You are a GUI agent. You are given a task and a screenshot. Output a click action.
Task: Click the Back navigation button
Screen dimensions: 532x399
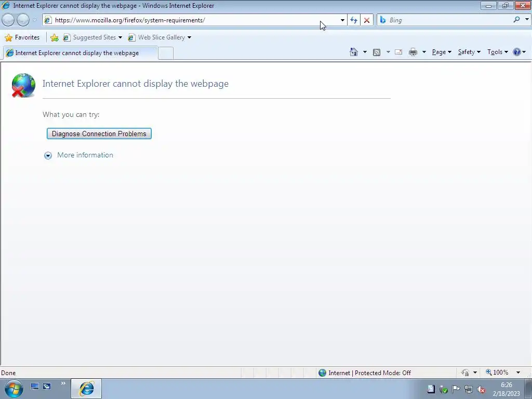(8, 20)
